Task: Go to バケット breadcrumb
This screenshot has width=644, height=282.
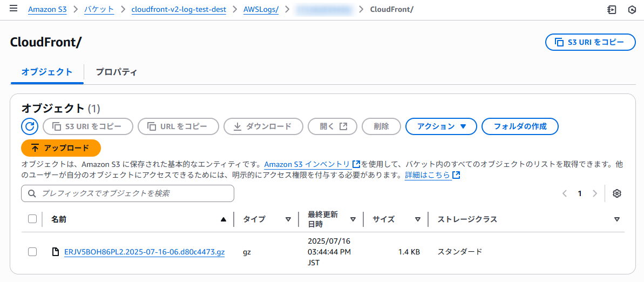Action: [x=99, y=10]
